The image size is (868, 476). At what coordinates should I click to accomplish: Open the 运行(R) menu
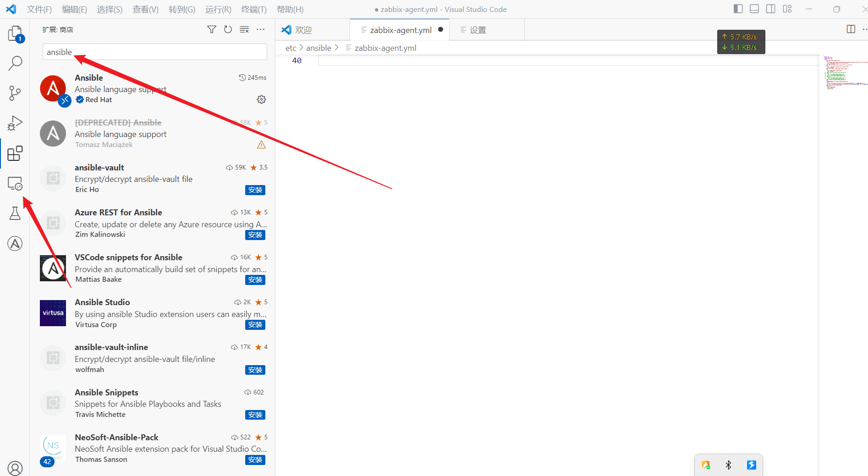point(218,9)
